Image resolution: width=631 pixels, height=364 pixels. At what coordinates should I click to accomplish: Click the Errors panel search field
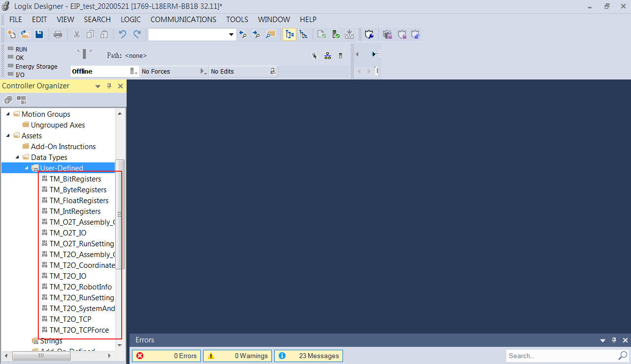[x=562, y=356]
